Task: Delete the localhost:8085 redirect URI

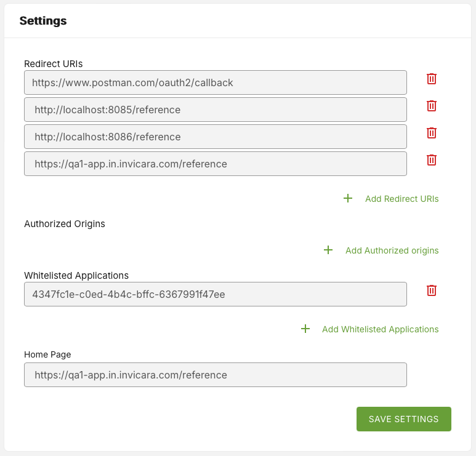Action: click(x=432, y=106)
